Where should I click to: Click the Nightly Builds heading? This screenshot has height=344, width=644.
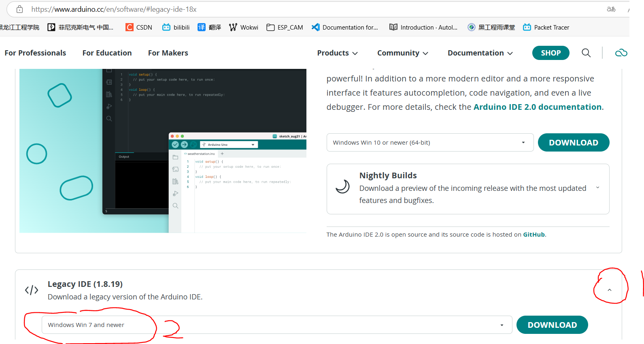tap(388, 175)
